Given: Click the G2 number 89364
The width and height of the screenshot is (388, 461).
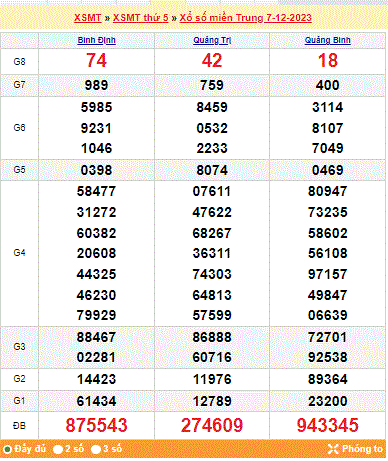Looking at the screenshot, I should click(328, 379).
